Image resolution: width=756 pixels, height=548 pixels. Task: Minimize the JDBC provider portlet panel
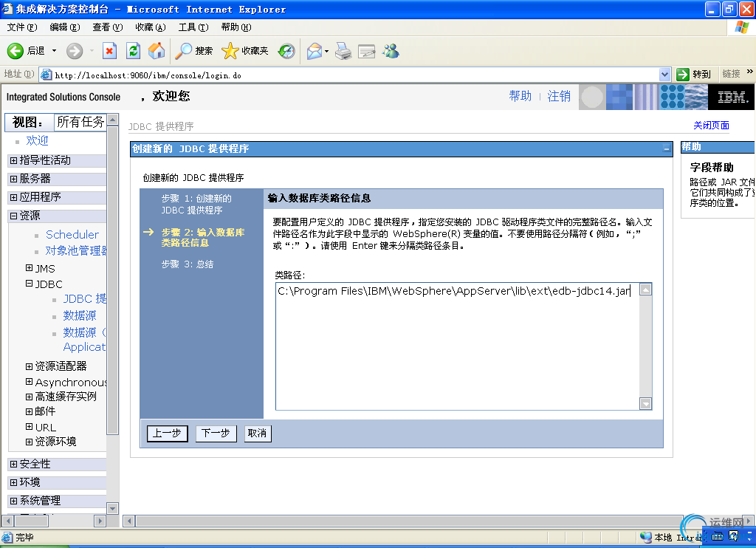tap(667, 149)
